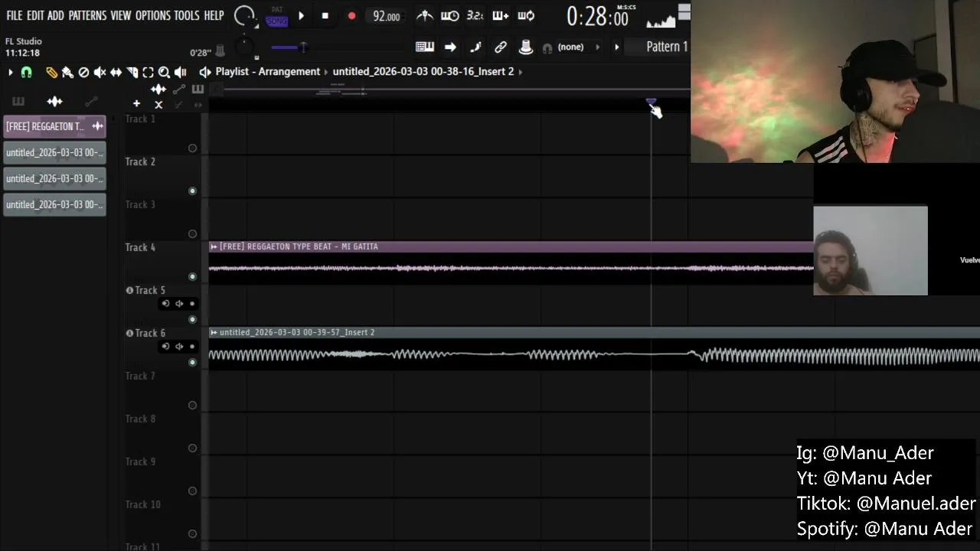The image size is (980, 551).
Task: Show automation clips tab in picker
Action: 91,101
